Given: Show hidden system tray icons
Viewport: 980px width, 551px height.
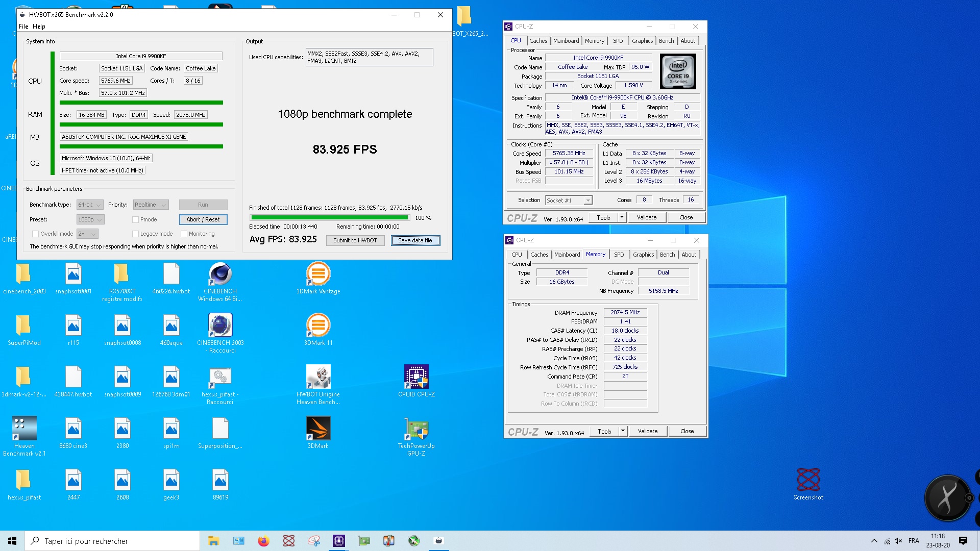Looking at the screenshot, I should 874,541.
